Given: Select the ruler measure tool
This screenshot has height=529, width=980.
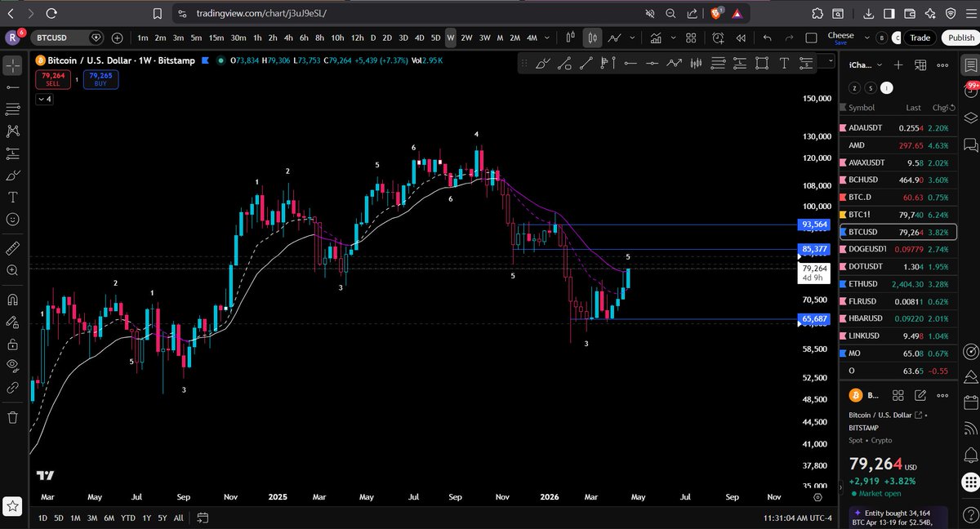Looking at the screenshot, I should pos(13,247).
